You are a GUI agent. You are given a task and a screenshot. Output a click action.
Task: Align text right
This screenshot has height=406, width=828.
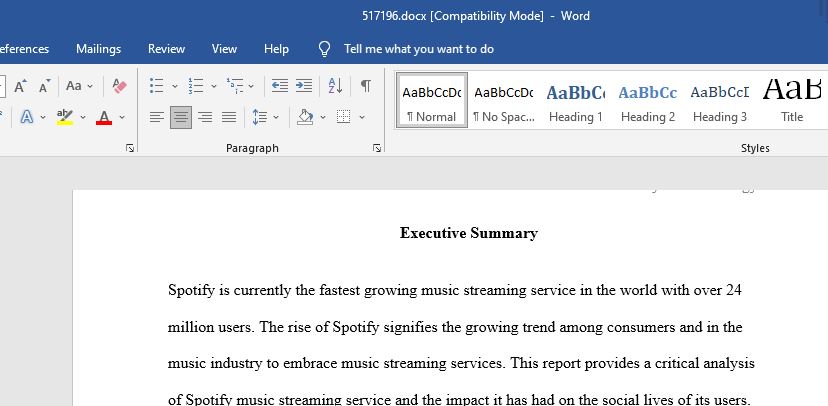[x=205, y=117]
